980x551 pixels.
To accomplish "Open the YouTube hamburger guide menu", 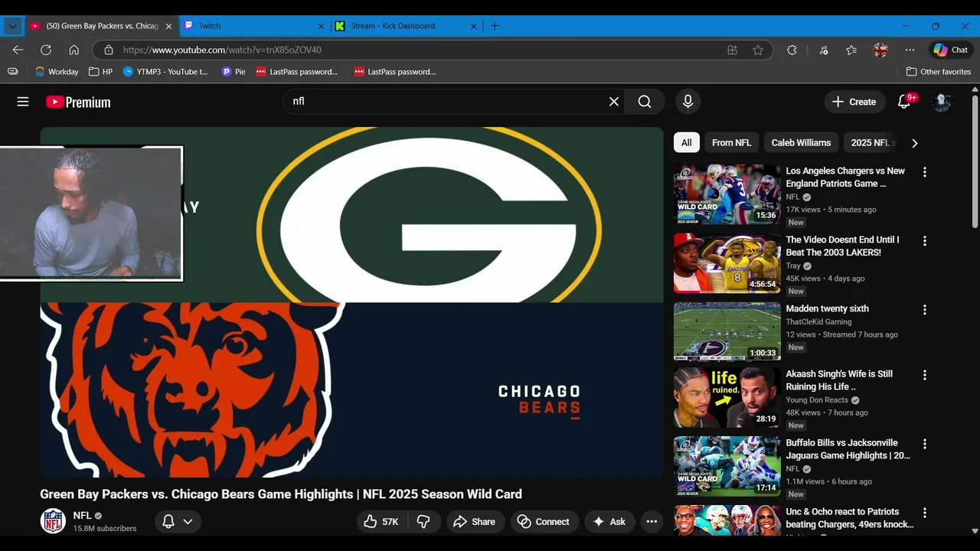I will [x=23, y=102].
